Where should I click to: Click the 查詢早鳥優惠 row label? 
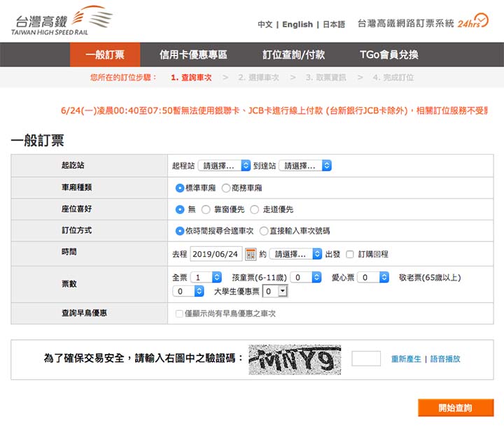tap(84, 313)
